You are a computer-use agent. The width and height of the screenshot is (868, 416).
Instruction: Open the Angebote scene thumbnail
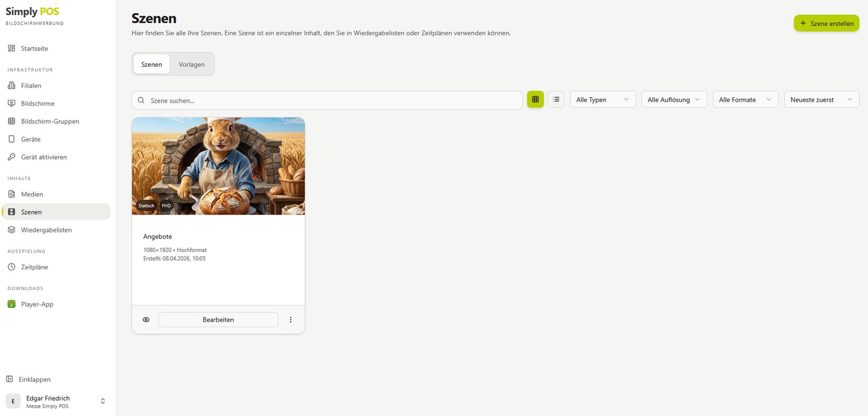click(218, 166)
